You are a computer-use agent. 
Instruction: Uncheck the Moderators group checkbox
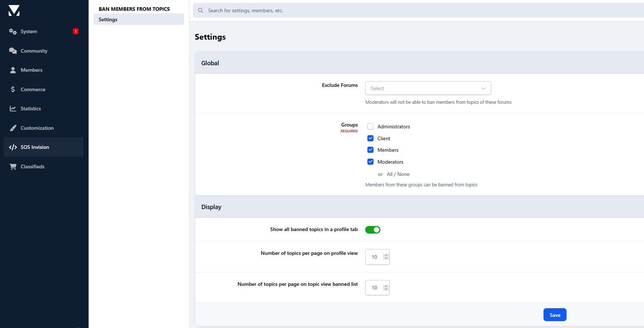(370, 162)
